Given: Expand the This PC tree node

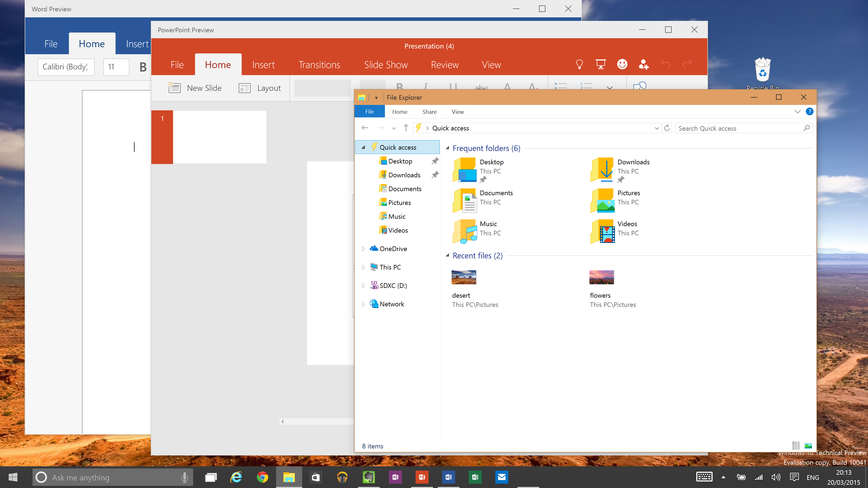Looking at the screenshot, I should pos(363,267).
